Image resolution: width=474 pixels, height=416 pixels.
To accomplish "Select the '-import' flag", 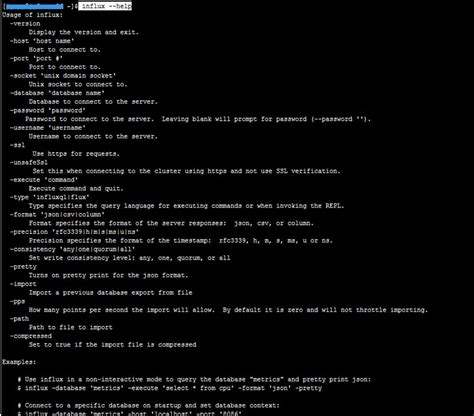I will click(x=23, y=284).
